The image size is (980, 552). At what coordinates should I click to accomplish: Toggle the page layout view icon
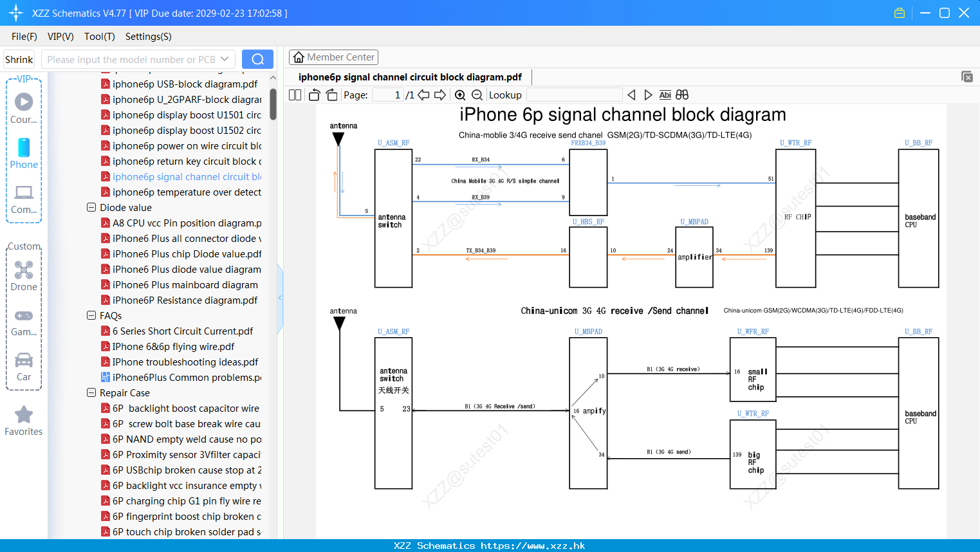(295, 95)
